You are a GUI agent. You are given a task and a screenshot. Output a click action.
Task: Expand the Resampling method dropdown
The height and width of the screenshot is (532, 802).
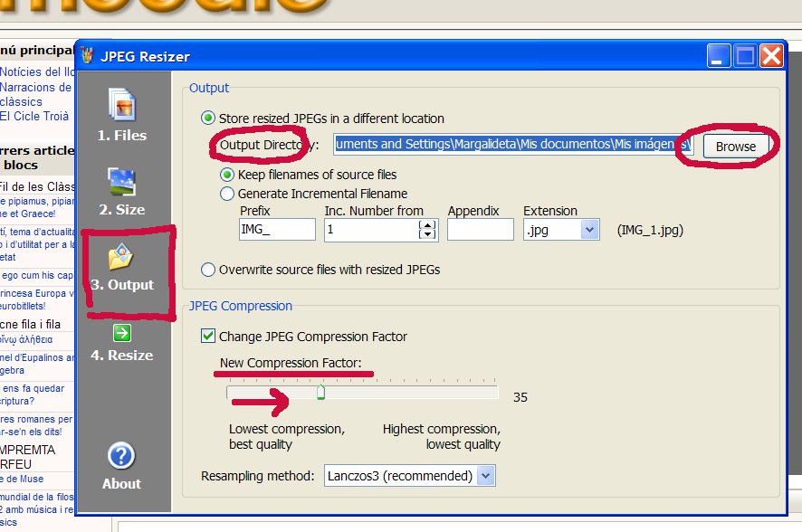coord(486,476)
